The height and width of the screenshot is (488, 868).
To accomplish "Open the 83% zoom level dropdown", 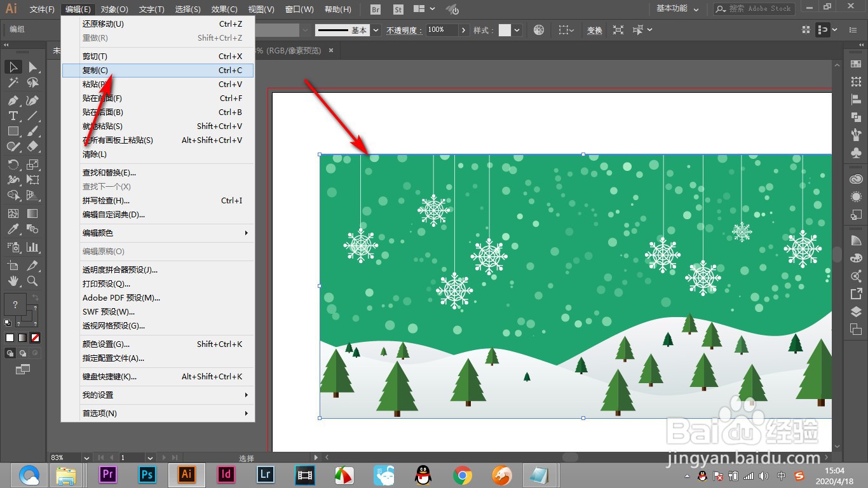I will 86,457.
